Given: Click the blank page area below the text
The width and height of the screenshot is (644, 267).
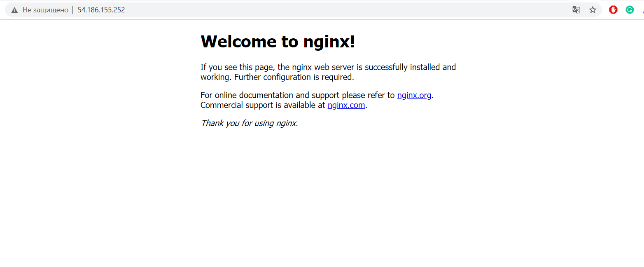Looking at the screenshot, I should click(321, 198).
